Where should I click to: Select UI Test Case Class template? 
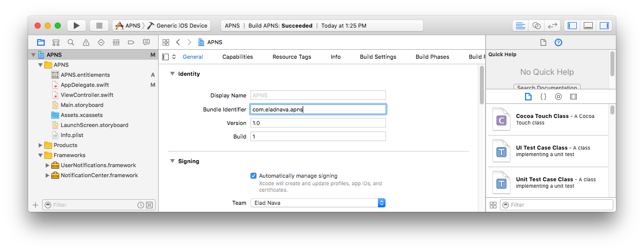point(547,151)
